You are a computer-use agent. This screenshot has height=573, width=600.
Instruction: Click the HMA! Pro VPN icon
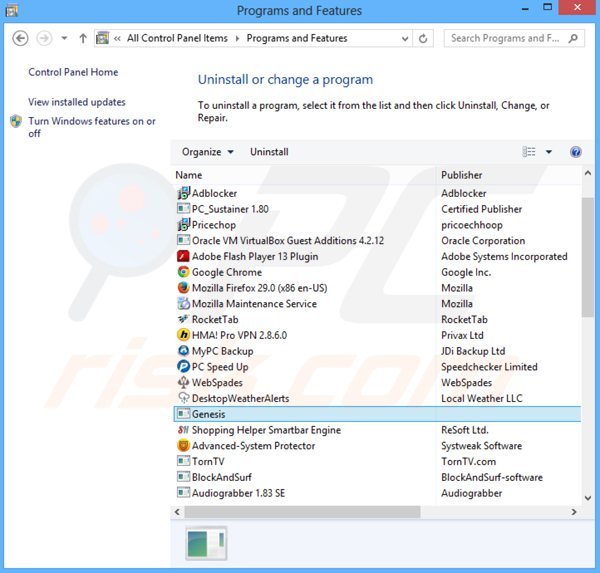click(x=184, y=335)
